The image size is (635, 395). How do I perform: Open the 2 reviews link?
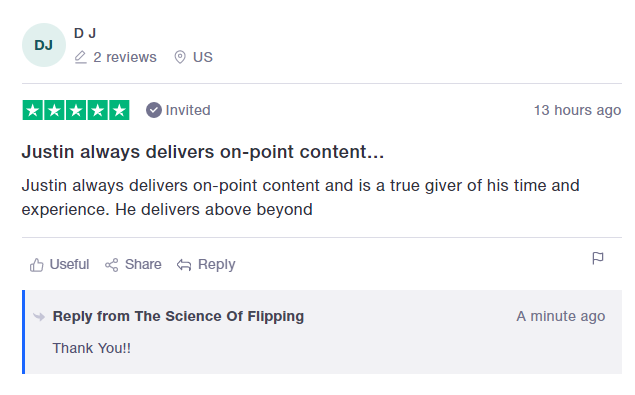[x=125, y=57]
